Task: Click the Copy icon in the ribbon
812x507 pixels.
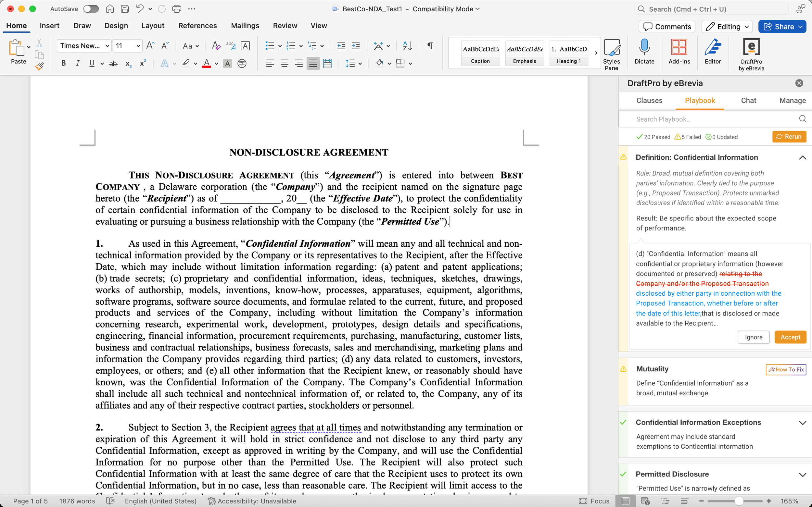Action: coord(39,55)
